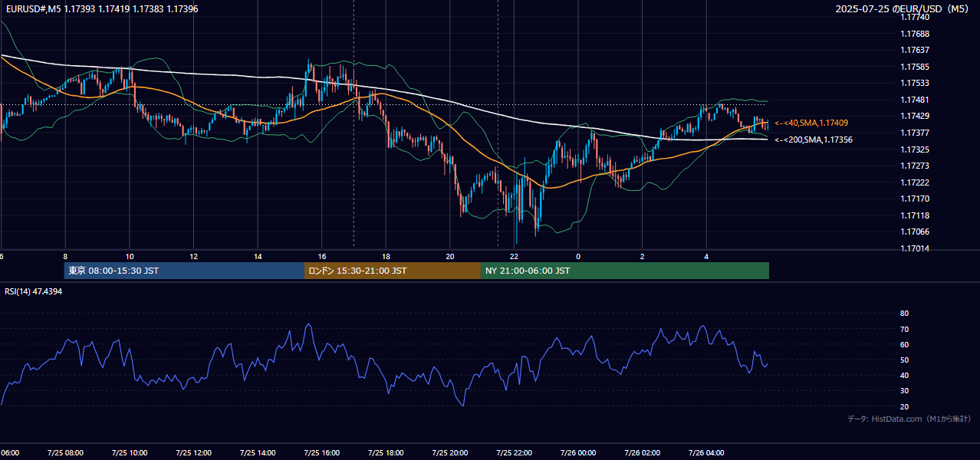The height and width of the screenshot is (460, 980).
Task: Click RSI scale value 70
Action: 904,329
